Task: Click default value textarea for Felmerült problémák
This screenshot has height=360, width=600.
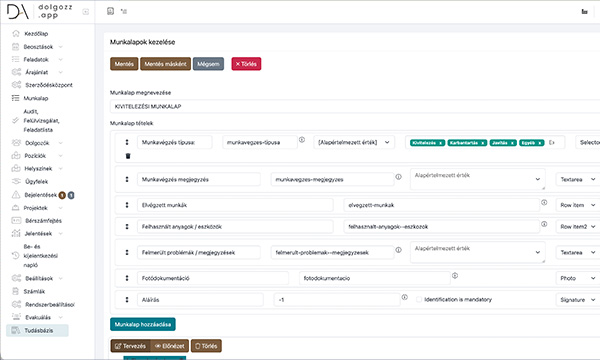Action: 478,252
